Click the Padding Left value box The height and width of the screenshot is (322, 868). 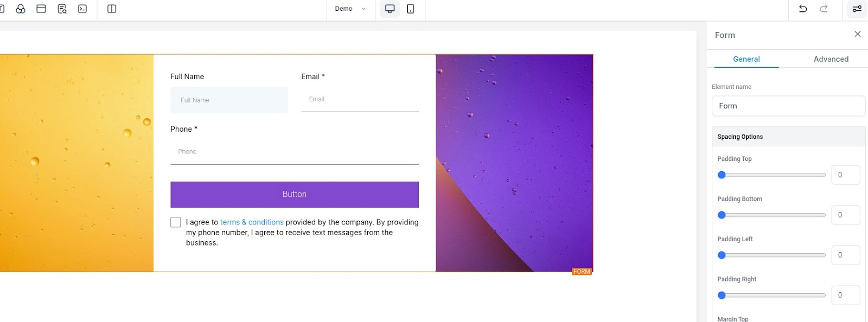click(846, 255)
